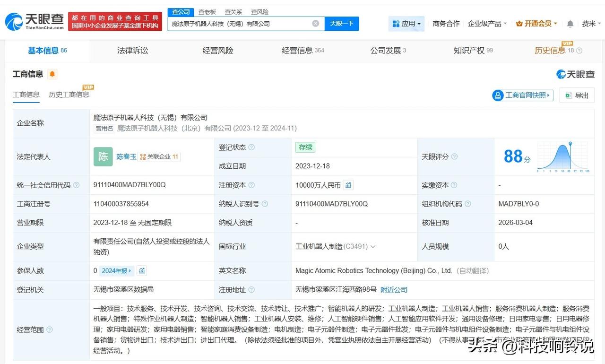Click the 工商注册号 value 110400037855954
Screen dimensions: 605x364
tap(121, 204)
